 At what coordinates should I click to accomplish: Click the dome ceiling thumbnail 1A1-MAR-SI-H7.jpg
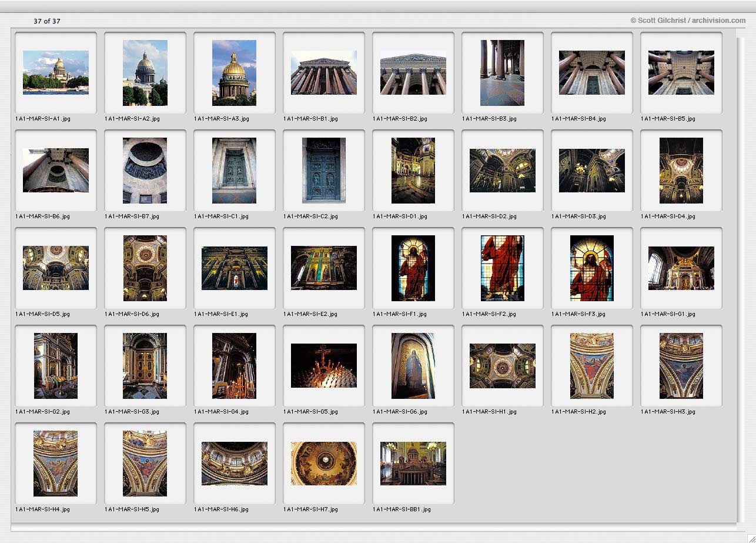coord(324,463)
